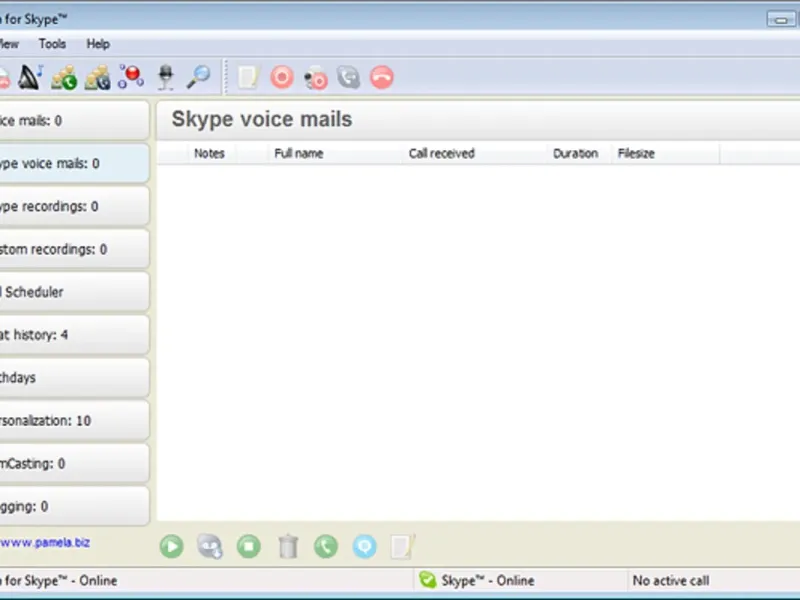Open the Blogging: 0 section
Screen dimensions: 800x600
[74, 506]
